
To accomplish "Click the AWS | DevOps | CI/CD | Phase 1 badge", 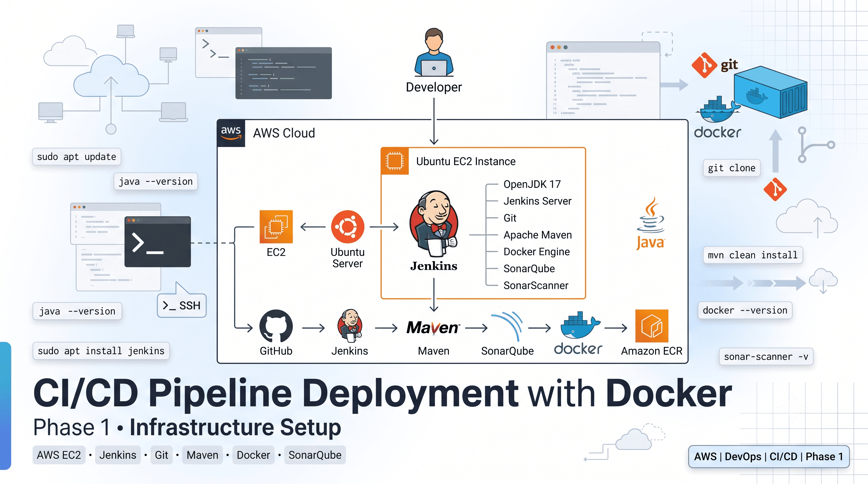I will 769,456.
